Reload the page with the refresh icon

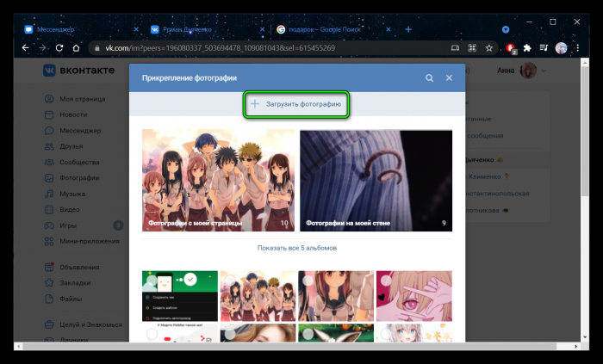(x=59, y=48)
